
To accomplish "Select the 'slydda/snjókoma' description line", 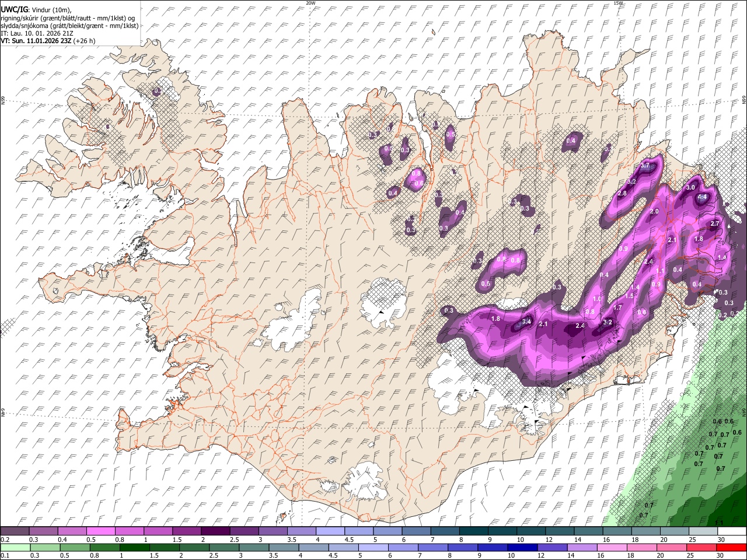I will 69,26.
